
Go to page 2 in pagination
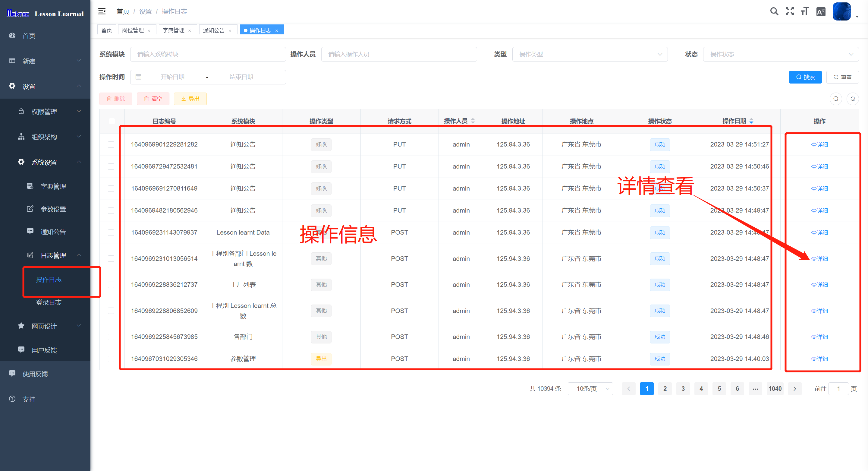(665, 389)
